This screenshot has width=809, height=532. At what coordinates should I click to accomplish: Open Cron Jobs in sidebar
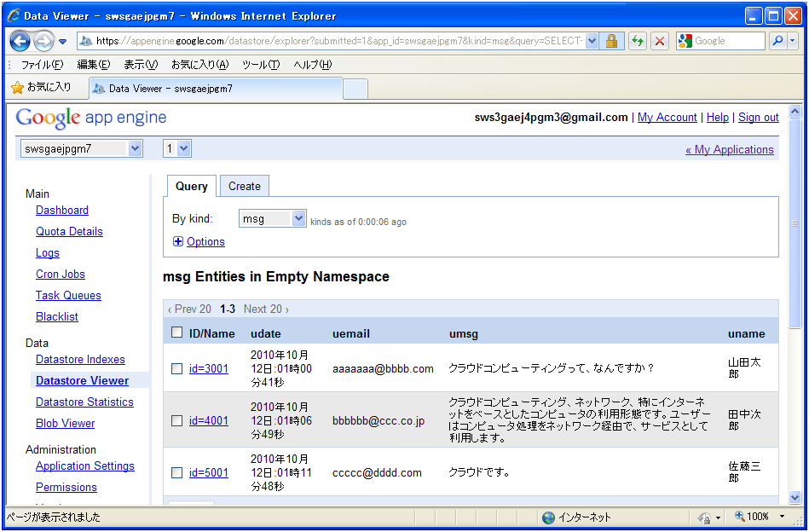pos(61,274)
